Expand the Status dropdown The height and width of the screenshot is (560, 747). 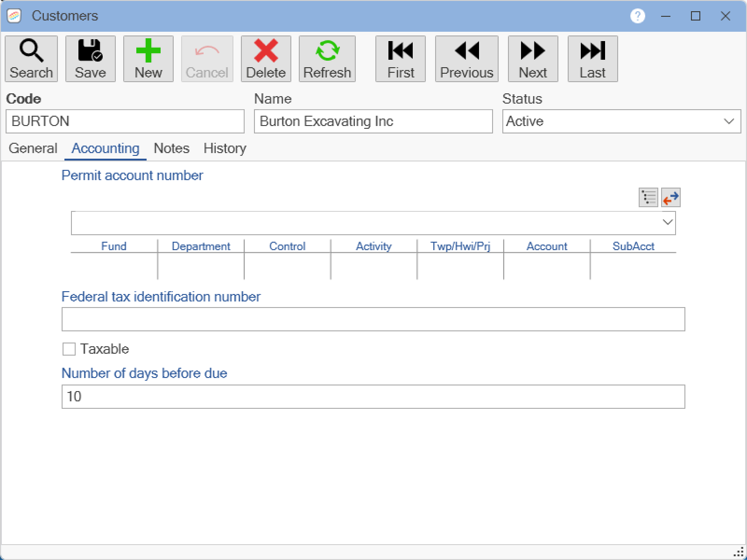(728, 121)
